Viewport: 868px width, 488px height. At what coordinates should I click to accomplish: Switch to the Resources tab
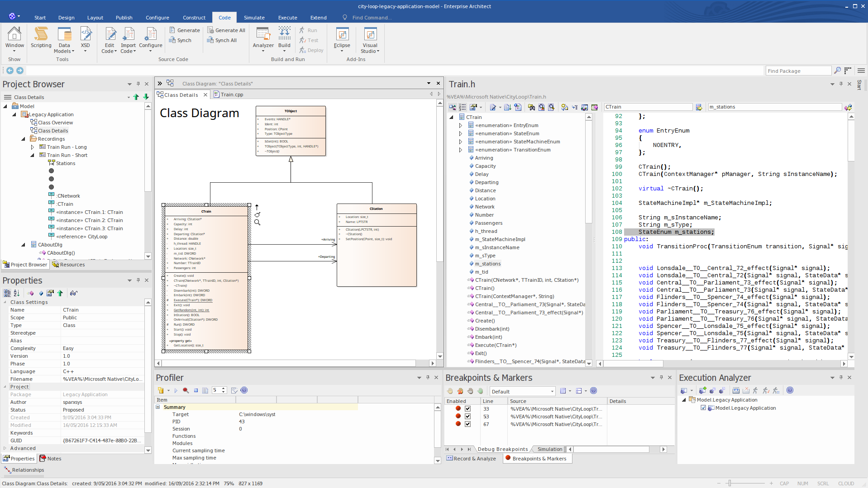coord(68,265)
